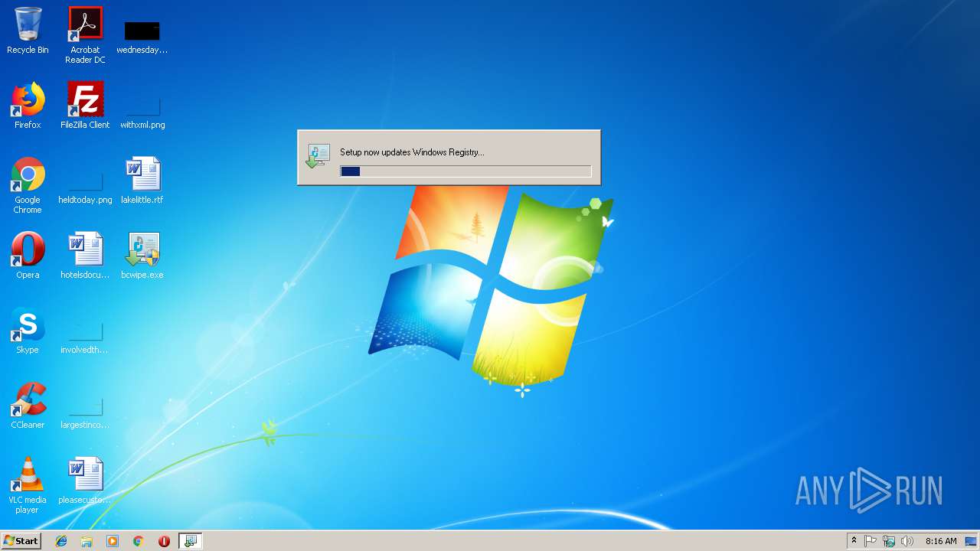Image resolution: width=980 pixels, height=551 pixels.
Task: Show hidden system tray icons
Action: click(854, 541)
